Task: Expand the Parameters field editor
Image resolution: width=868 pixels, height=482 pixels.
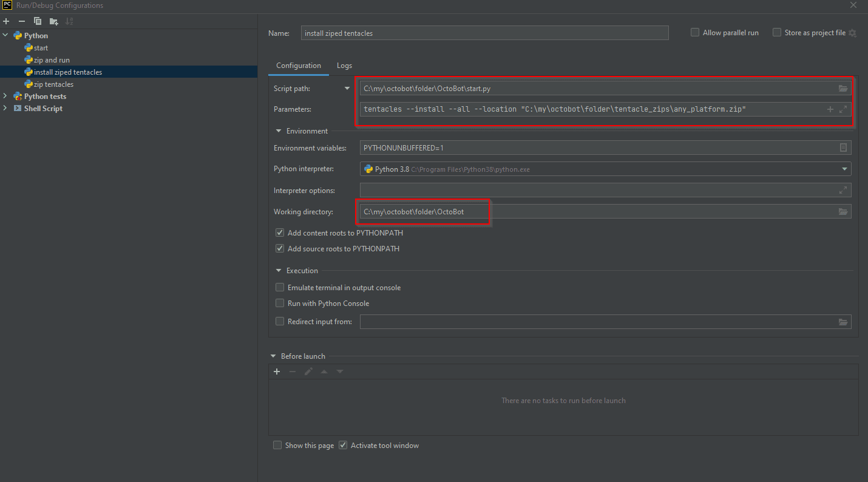Action: coord(843,109)
